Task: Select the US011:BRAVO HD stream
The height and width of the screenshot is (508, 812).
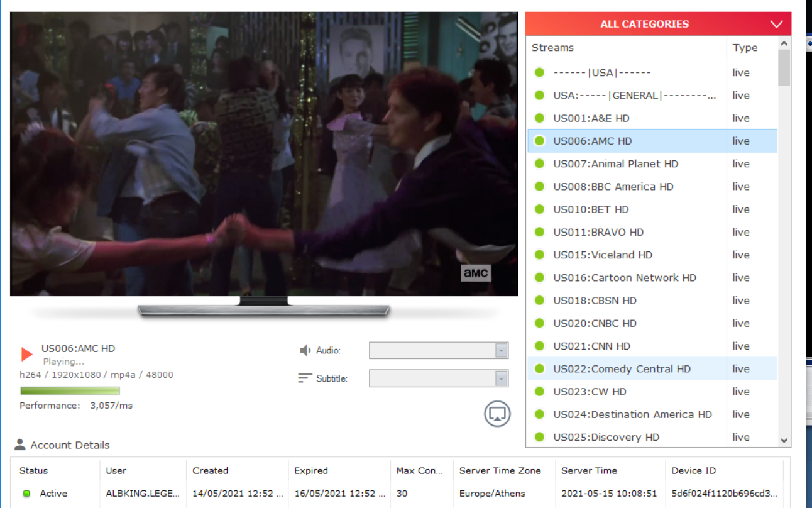Action: (x=652, y=232)
